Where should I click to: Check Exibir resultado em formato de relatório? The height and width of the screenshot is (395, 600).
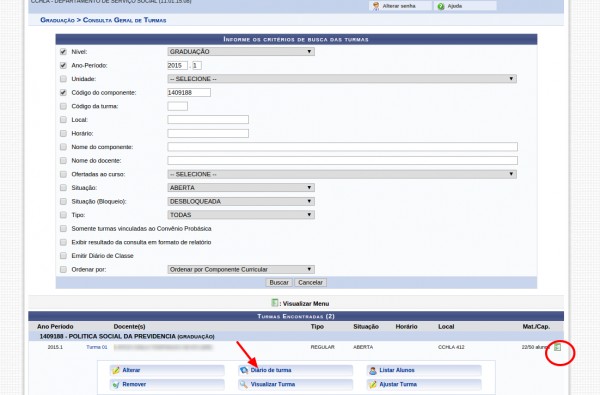pyautogui.click(x=63, y=242)
